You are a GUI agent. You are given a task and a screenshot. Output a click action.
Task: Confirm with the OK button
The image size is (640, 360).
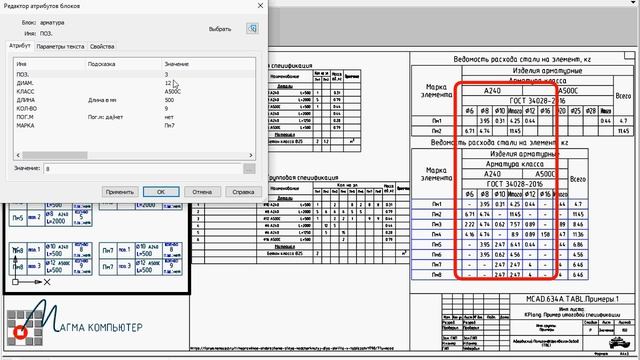click(161, 192)
